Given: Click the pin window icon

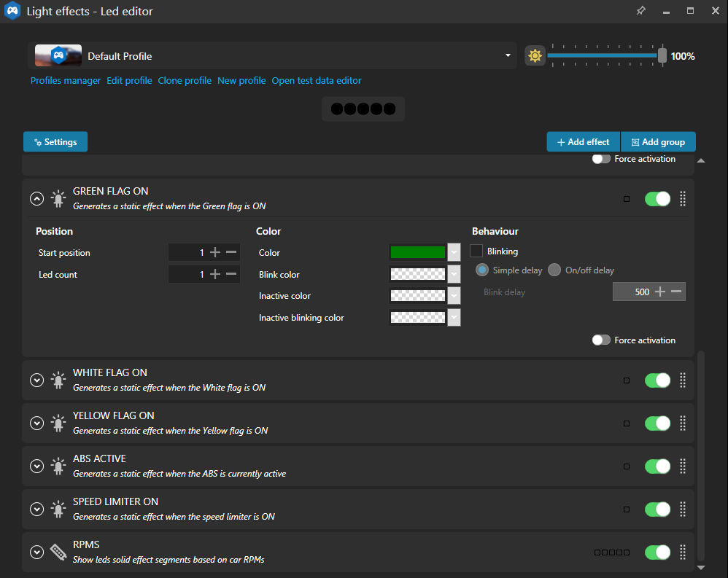Looking at the screenshot, I should [x=640, y=11].
